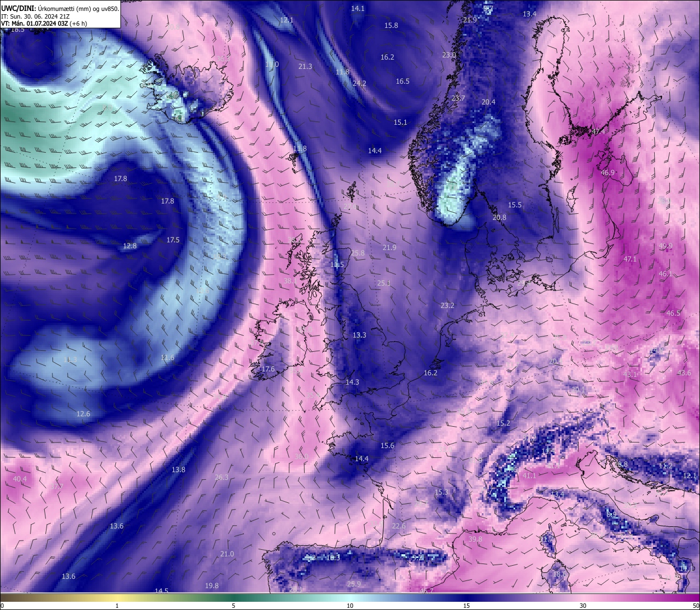Click the '40.4' value on the map
The height and width of the screenshot is (610, 700).
(20, 479)
